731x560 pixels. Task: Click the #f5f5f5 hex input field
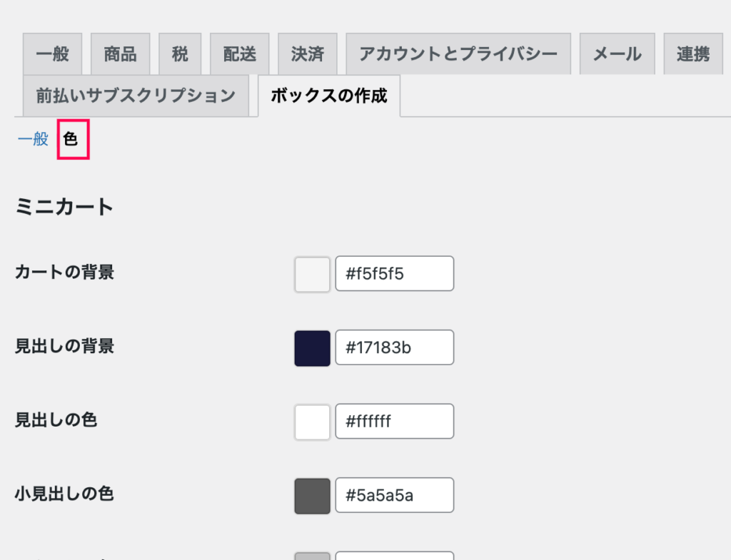tap(394, 273)
